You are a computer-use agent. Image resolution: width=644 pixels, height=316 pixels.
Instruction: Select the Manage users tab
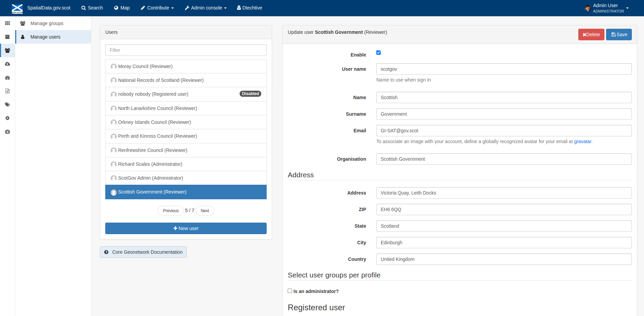[x=53, y=37]
